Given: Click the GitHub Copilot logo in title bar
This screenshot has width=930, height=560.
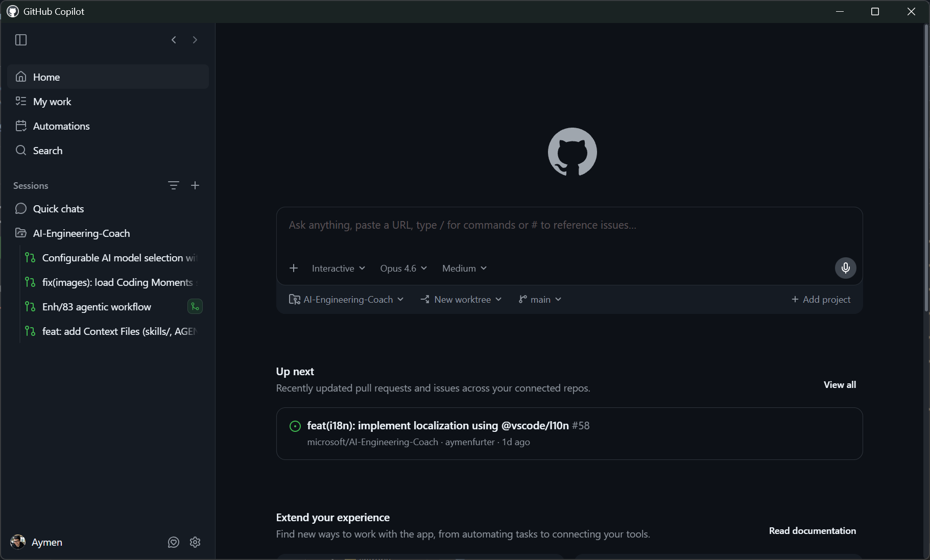Looking at the screenshot, I should [13, 11].
